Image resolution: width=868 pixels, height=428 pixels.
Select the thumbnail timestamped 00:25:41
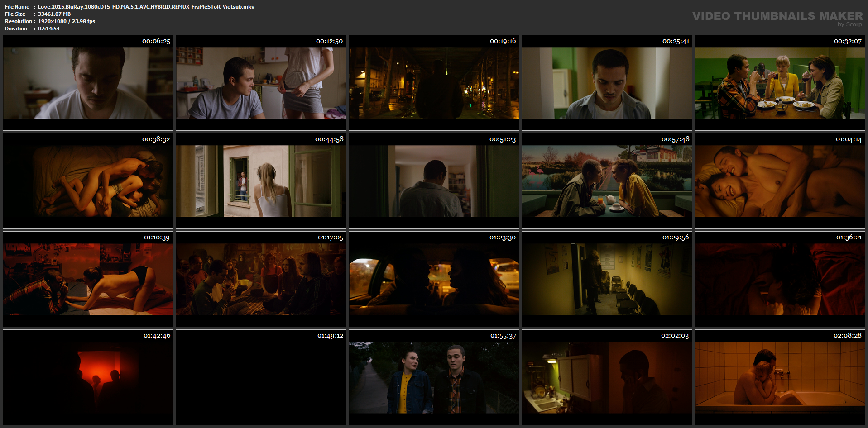coord(607,83)
